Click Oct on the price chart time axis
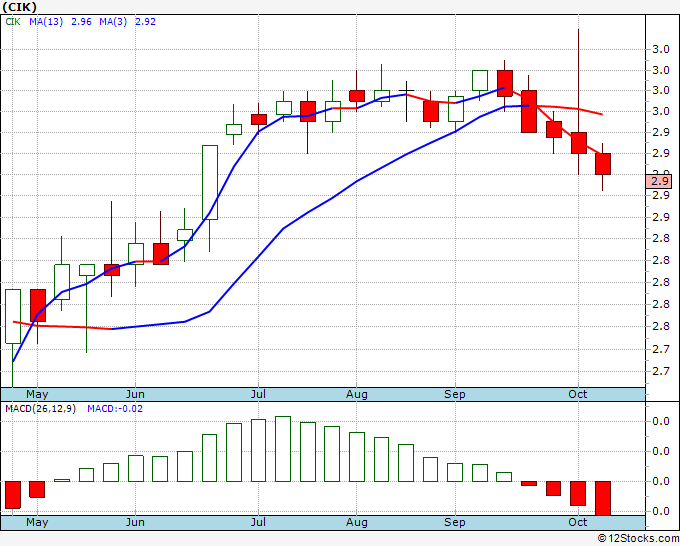Viewport: 680px width, 546px height. (x=578, y=394)
